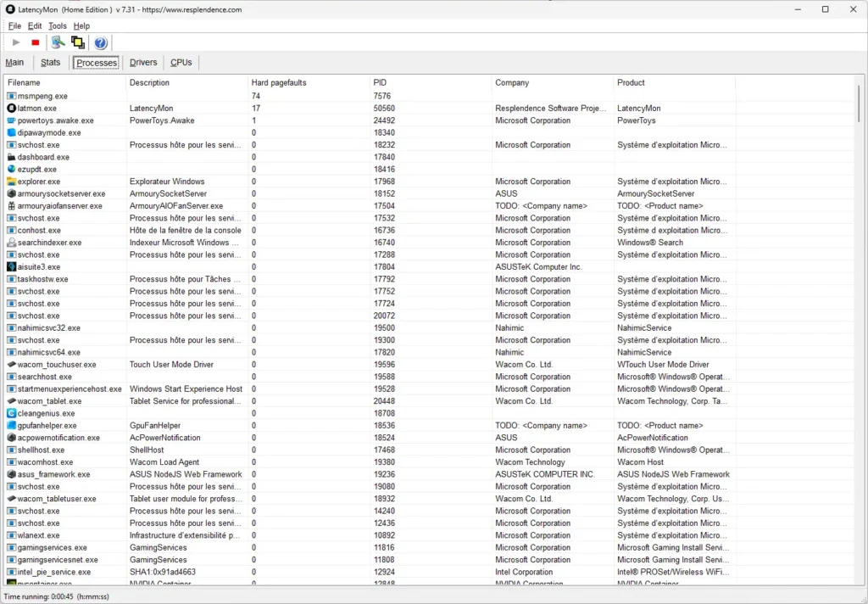868x604 pixels.
Task: Sort by the Hard pagefaults column header
Action: [x=279, y=83]
